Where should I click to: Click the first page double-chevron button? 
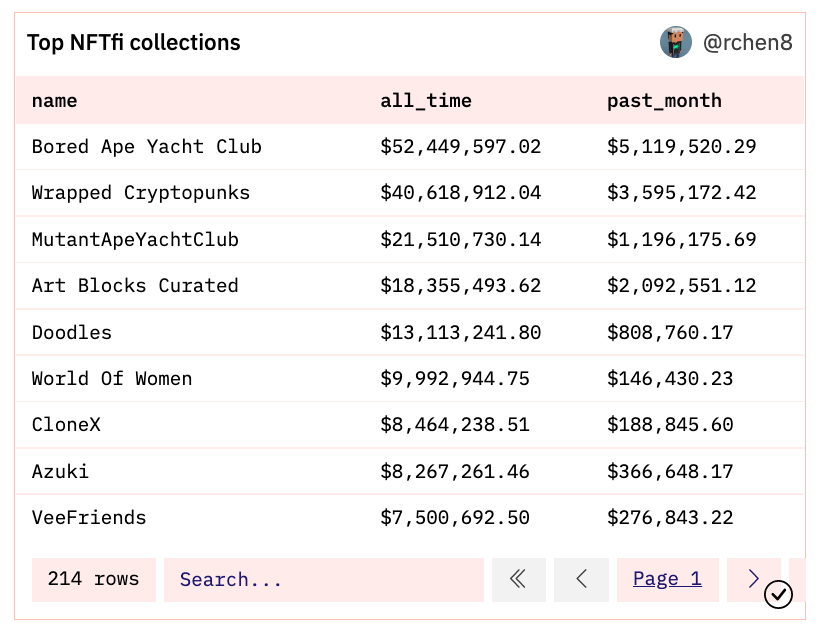518,579
